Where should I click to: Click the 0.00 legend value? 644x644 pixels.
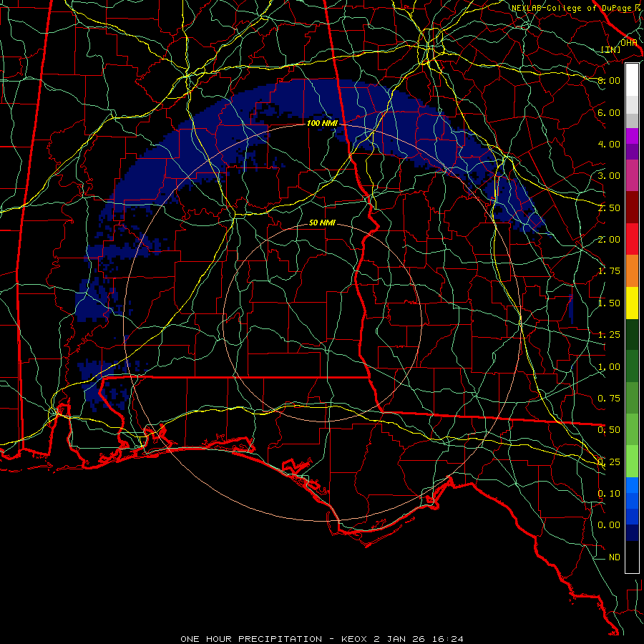[x=609, y=525]
